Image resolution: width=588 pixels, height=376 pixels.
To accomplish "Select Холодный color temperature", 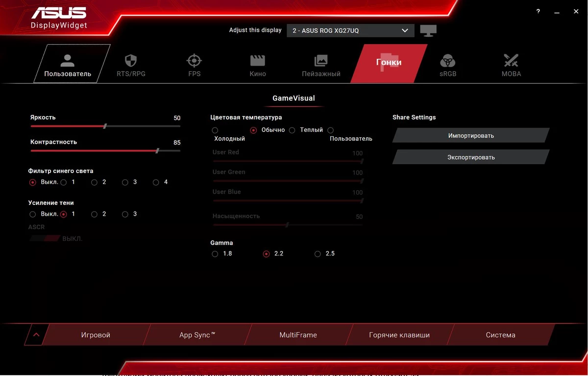I will point(215,130).
